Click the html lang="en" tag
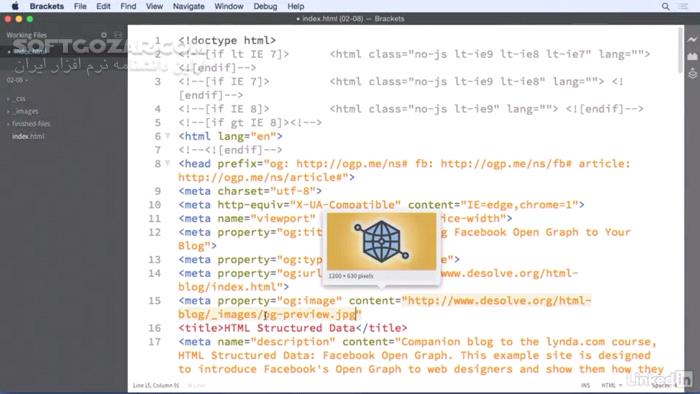 [x=230, y=136]
